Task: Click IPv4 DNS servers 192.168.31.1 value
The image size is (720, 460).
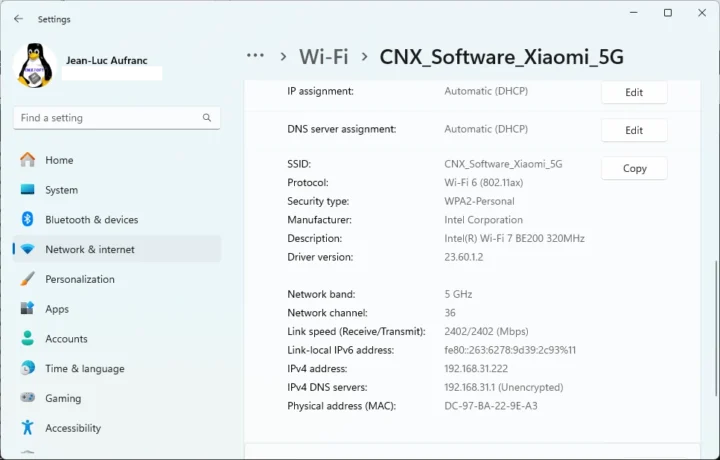Action: 504,387
